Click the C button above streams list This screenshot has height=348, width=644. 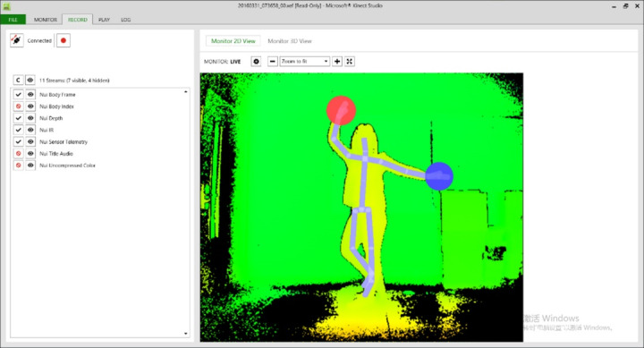[x=18, y=81]
